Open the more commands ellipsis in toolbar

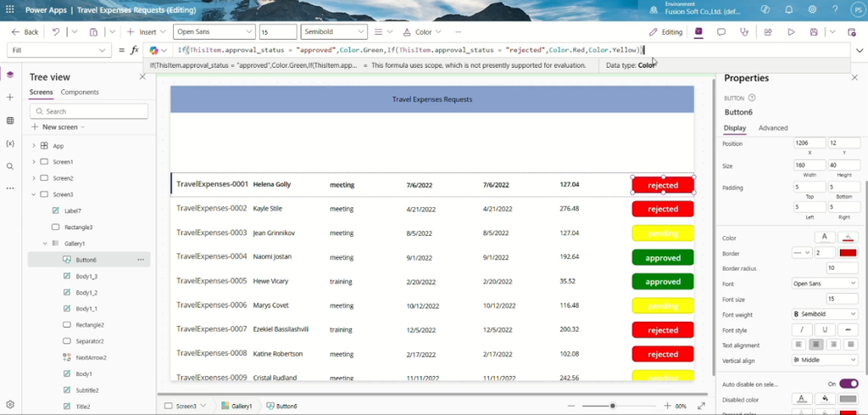tap(457, 32)
